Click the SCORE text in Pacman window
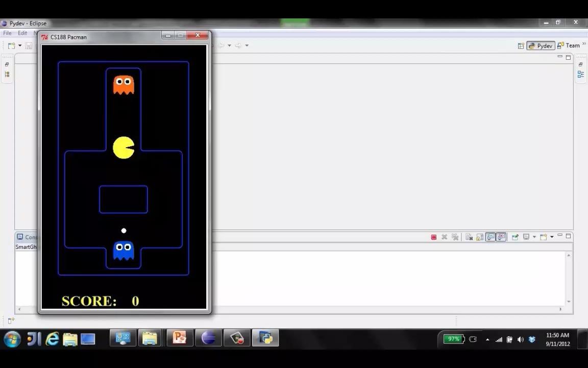588x368 pixels. pyautogui.click(x=89, y=301)
